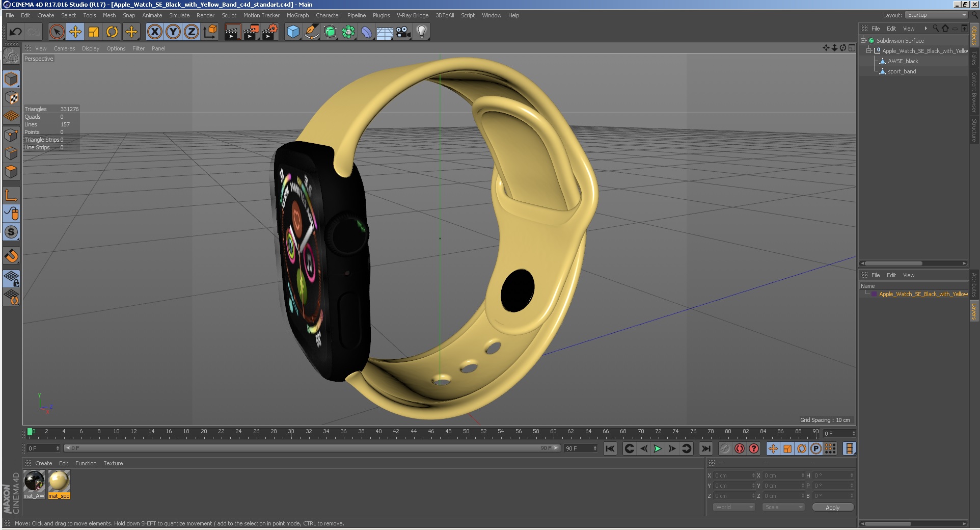Toggle the coordinate system icon

pos(210,32)
